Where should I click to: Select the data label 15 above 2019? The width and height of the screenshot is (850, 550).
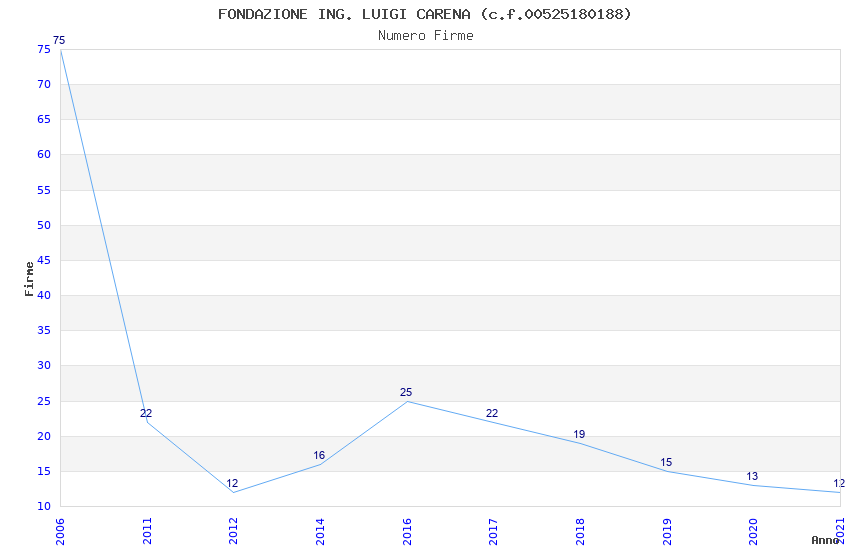click(x=666, y=462)
